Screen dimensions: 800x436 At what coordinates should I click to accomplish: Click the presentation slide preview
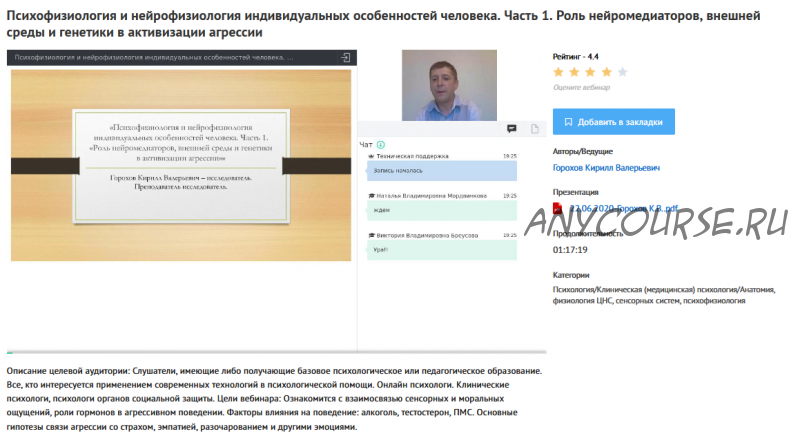(181, 165)
